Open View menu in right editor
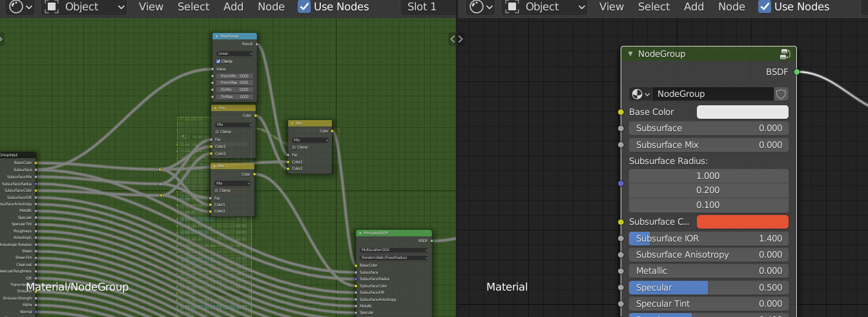The image size is (868, 317). click(x=611, y=6)
